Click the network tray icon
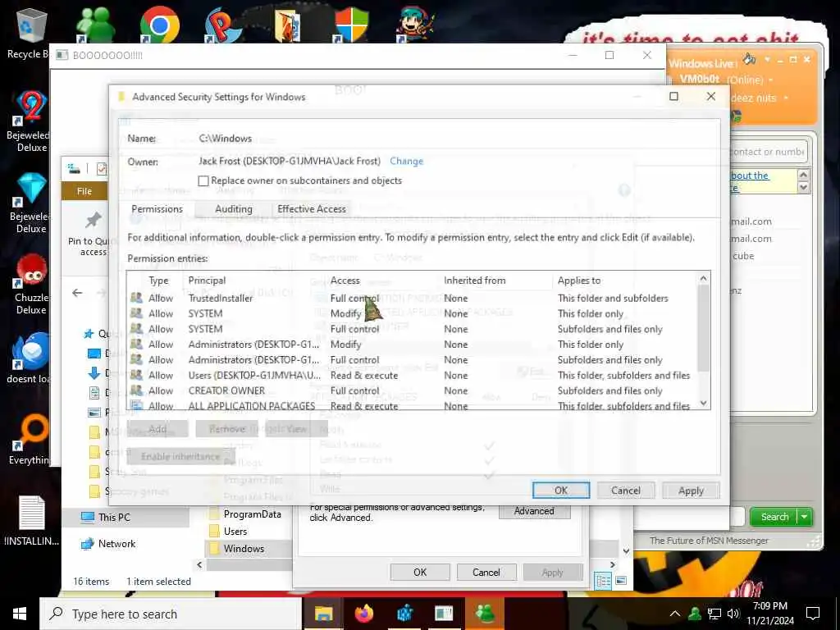 pos(714,614)
